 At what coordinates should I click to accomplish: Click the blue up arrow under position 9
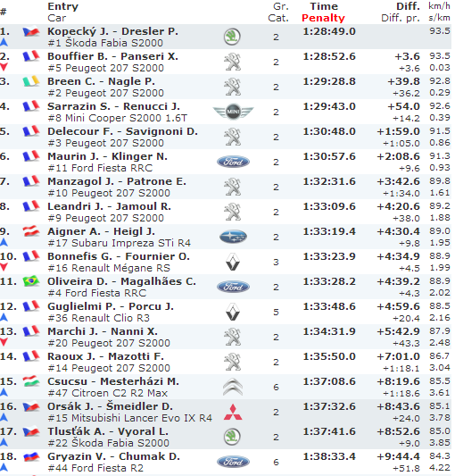[4, 242]
